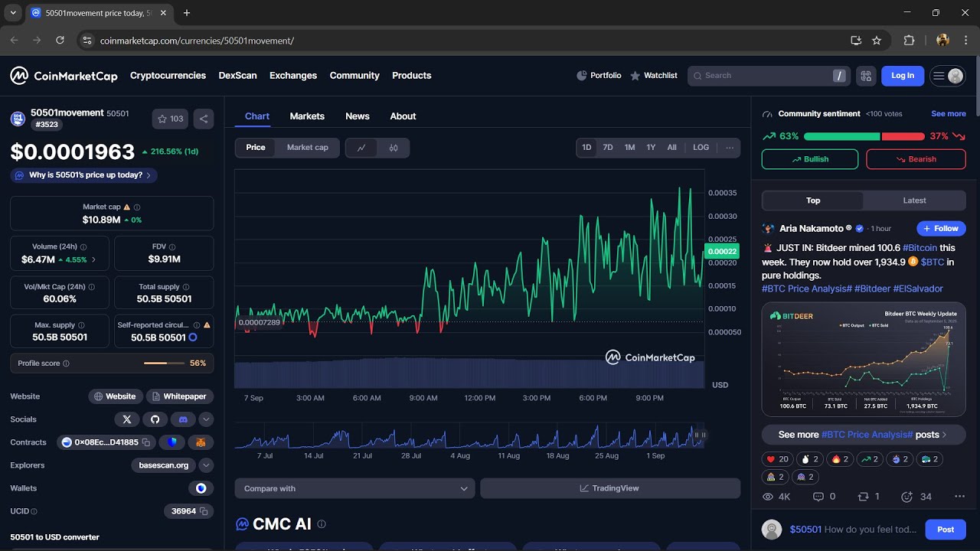Vote Bullish on community sentiment
This screenshot has height=551, width=980.
point(810,159)
